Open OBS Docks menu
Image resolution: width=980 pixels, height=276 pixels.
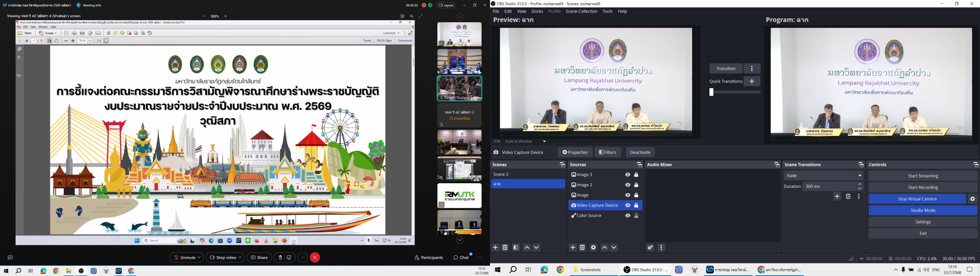(x=537, y=11)
